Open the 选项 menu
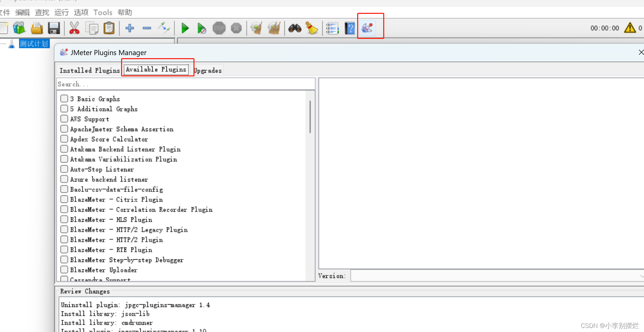This screenshot has width=644, height=332. pyautogui.click(x=81, y=13)
